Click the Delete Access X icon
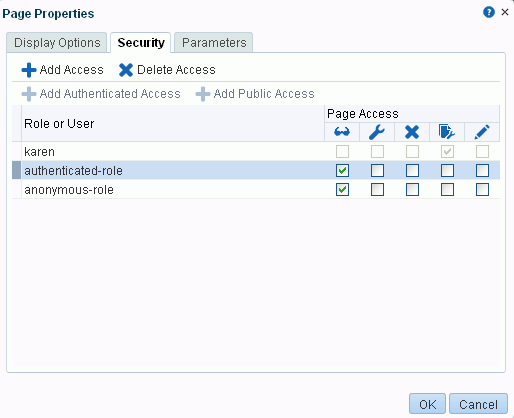This screenshot has height=418, width=514. click(x=126, y=70)
